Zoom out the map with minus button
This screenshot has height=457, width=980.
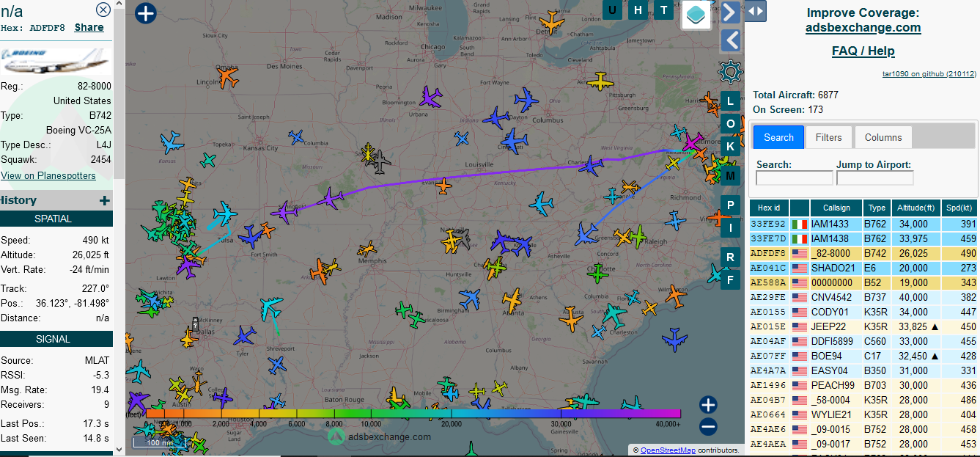point(707,427)
